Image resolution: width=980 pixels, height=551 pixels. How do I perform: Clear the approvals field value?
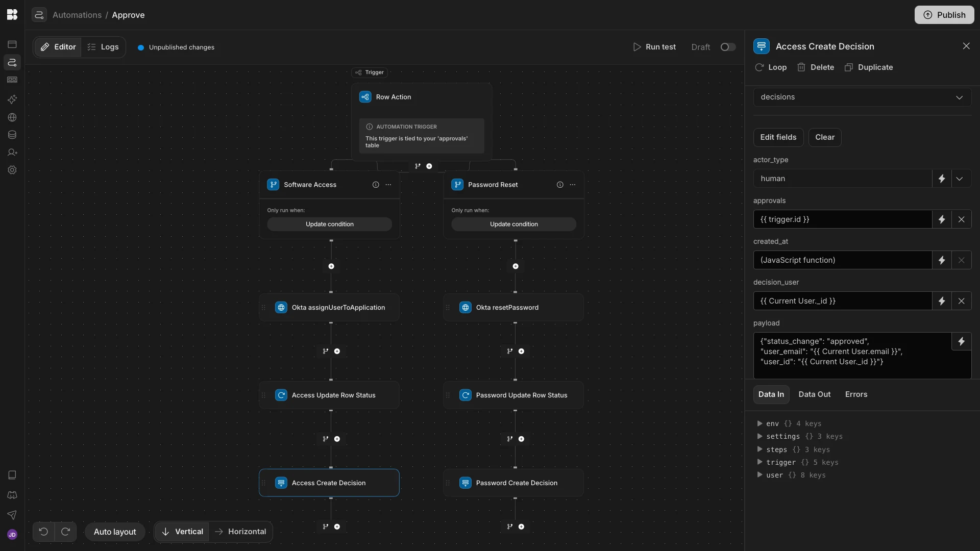[961, 219]
